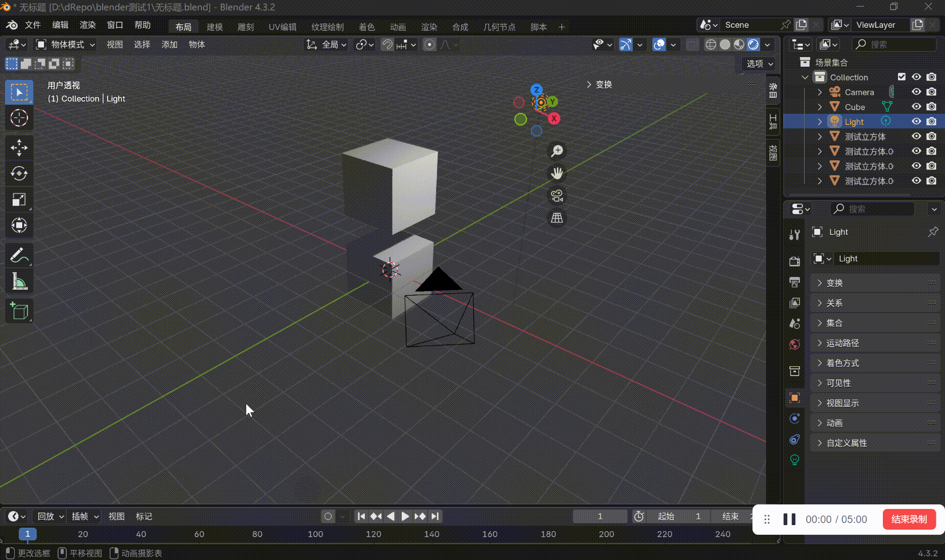Open the light Data properties tab
Screen dimensions: 945x560
tap(794, 460)
